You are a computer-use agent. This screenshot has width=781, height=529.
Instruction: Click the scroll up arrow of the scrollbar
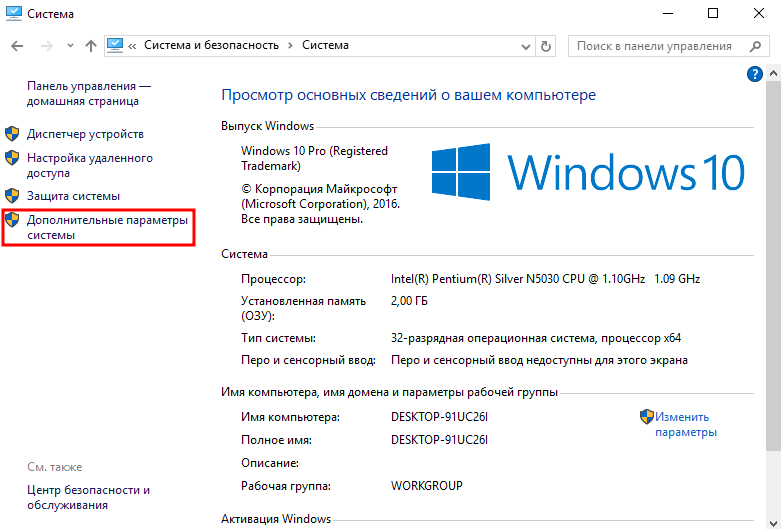(x=773, y=74)
